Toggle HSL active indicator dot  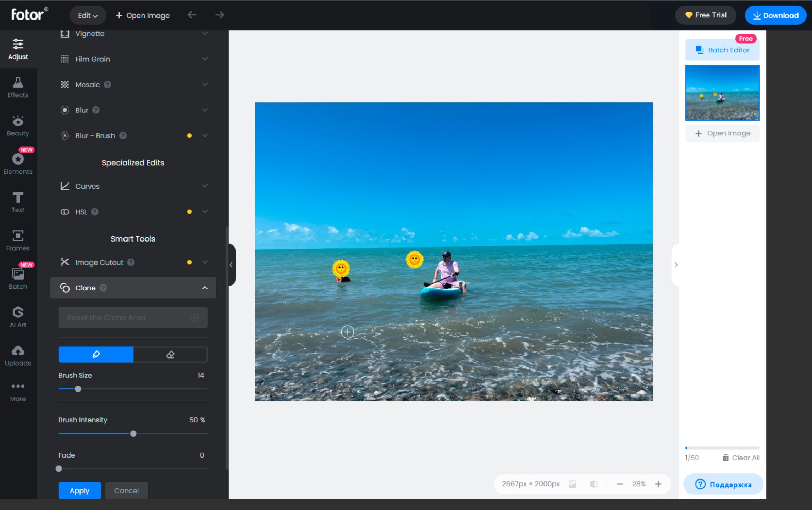[189, 211]
